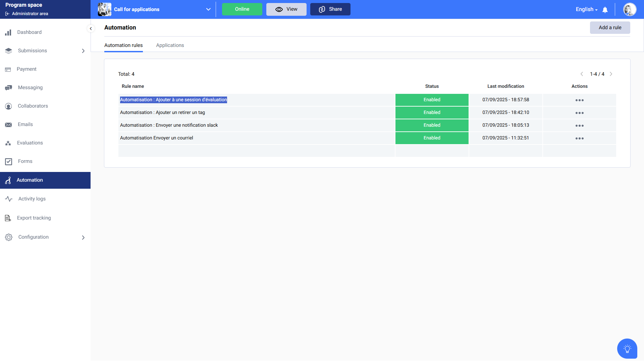Screen dimensions: 644x362
Task: Toggle Enabled status for retirer un tag rule
Action: point(432,113)
